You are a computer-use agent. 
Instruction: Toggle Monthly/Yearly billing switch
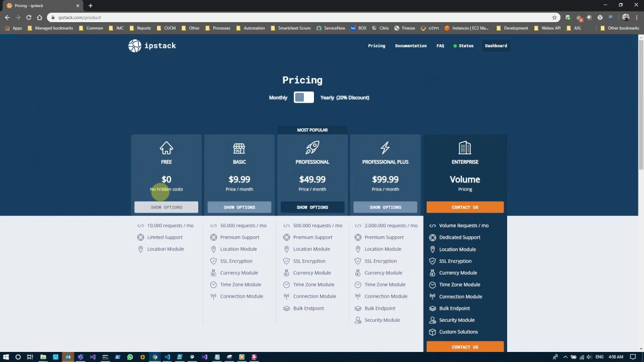304,98
